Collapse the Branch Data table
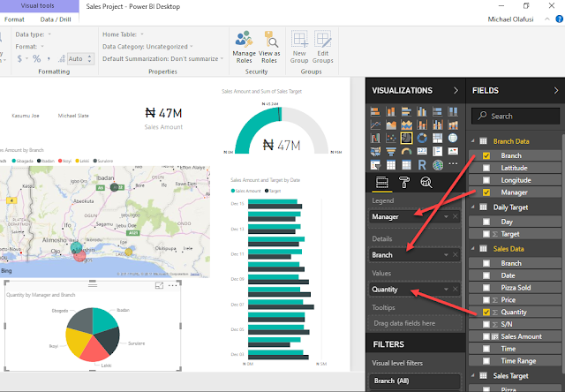The width and height of the screenshot is (565, 392). coord(473,141)
